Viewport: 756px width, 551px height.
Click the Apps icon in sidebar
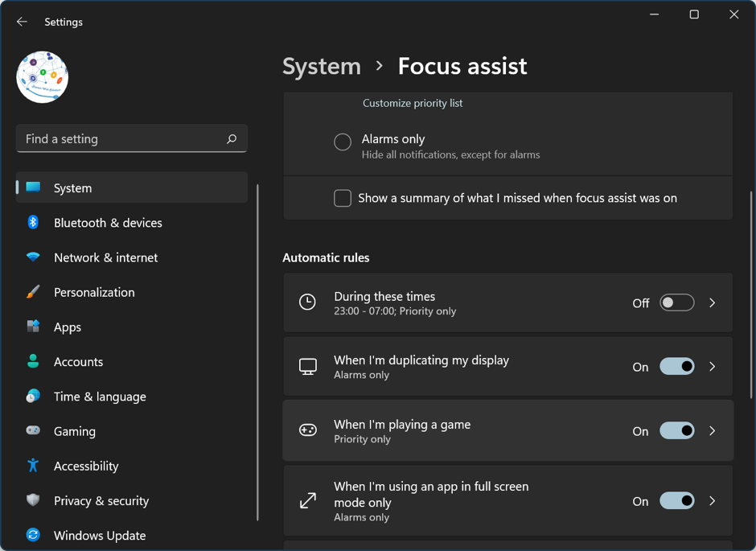(x=33, y=327)
